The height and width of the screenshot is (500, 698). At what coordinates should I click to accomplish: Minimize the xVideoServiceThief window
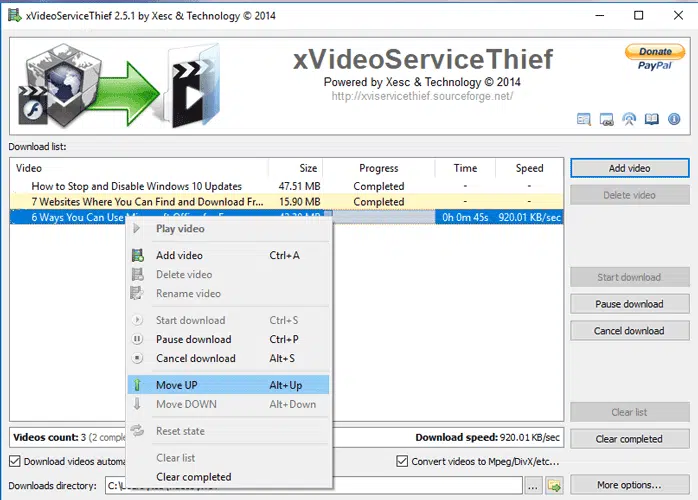click(x=600, y=16)
